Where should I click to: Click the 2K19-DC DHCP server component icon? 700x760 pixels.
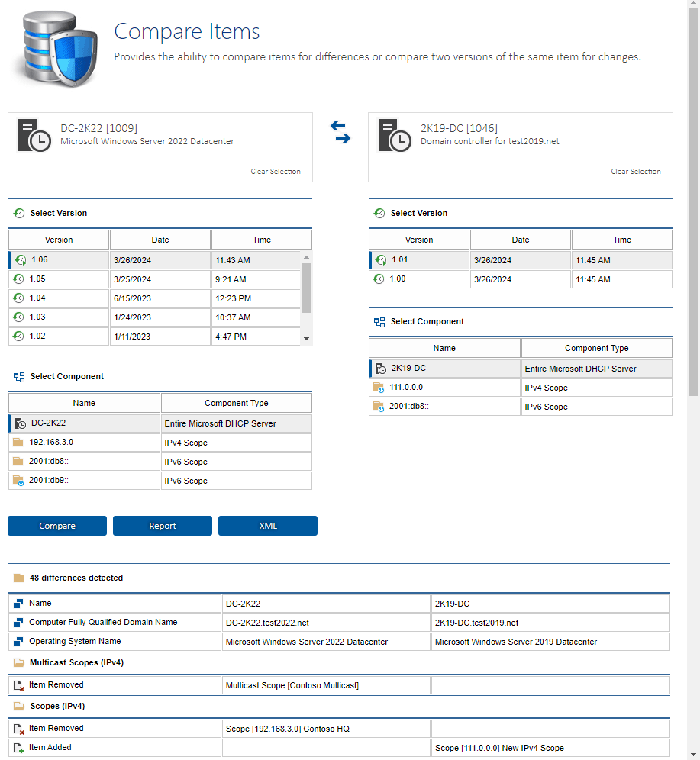click(x=381, y=369)
